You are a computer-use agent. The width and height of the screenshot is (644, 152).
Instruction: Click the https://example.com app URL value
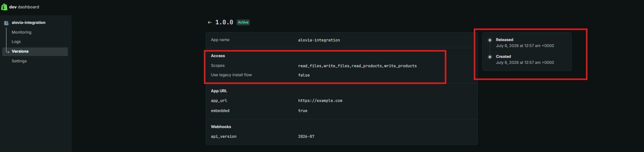tap(320, 101)
